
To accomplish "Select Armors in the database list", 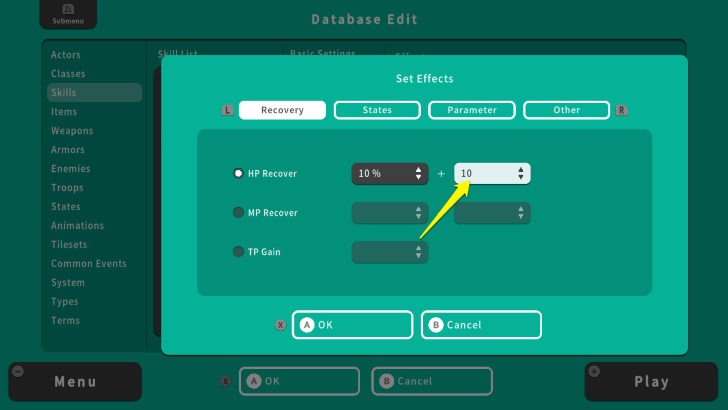I will tap(68, 150).
